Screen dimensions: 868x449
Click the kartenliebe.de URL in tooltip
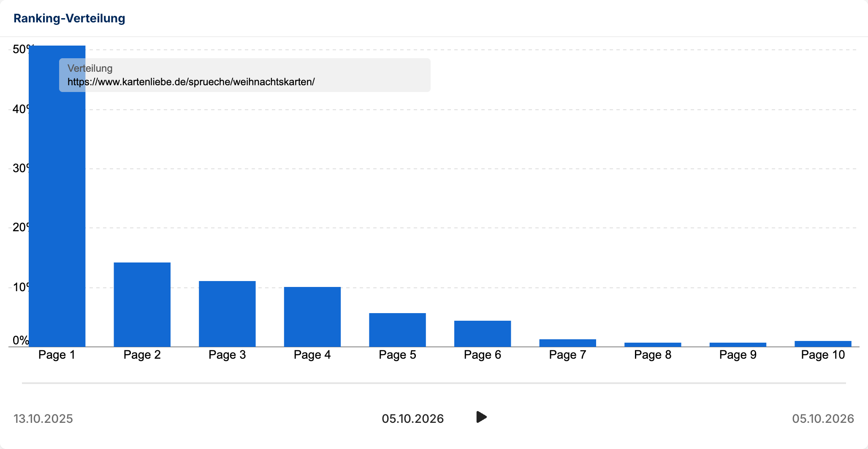coord(191,82)
